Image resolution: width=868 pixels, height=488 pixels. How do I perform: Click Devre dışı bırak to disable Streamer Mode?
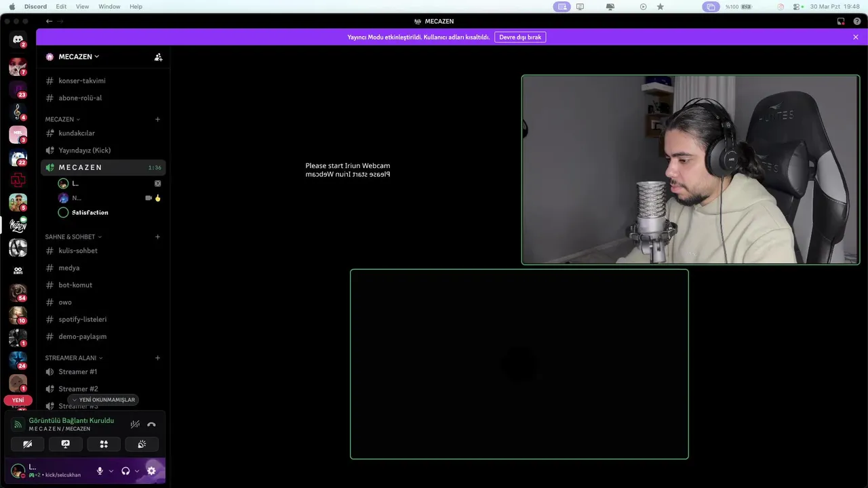click(520, 37)
